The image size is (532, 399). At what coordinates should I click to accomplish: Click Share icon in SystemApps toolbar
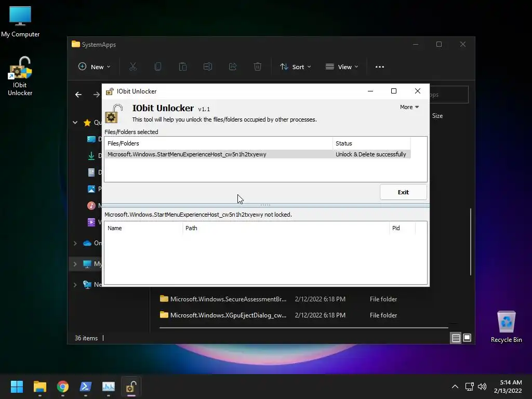(232, 66)
